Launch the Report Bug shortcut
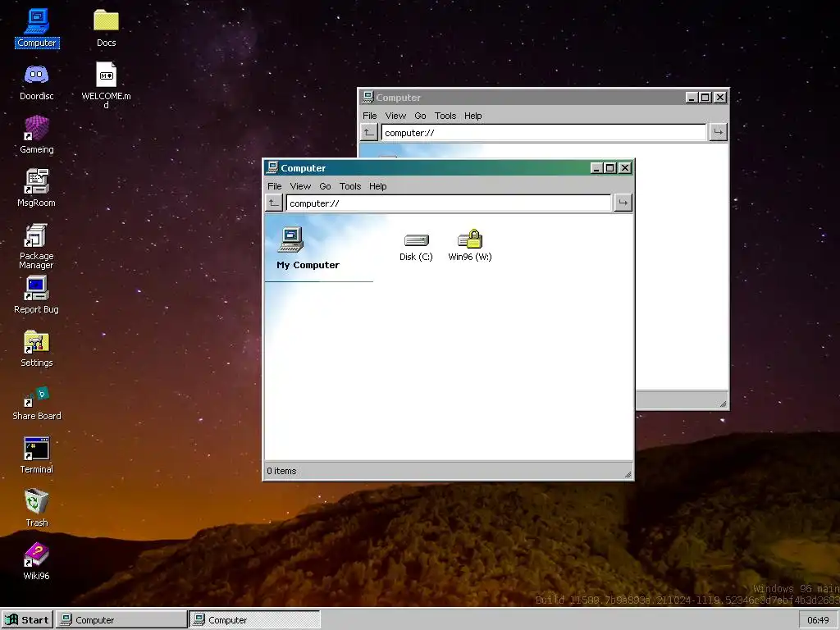Image resolution: width=840 pixels, height=630 pixels. click(36, 294)
